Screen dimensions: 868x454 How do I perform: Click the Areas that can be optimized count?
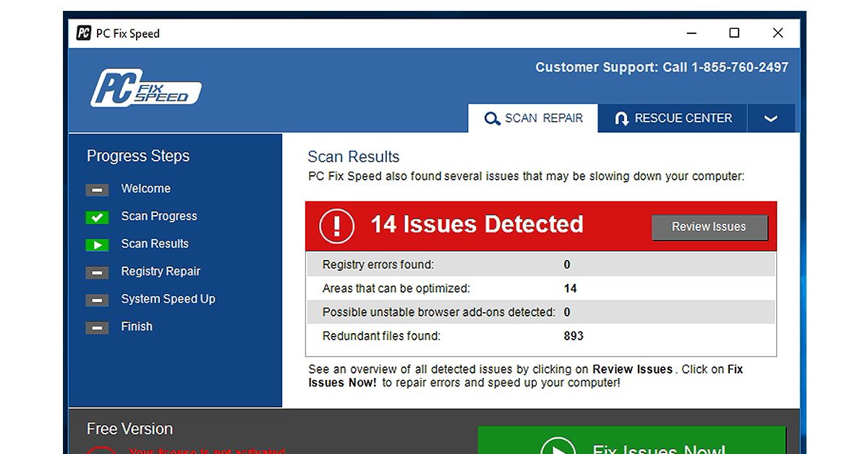tap(570, 288)
